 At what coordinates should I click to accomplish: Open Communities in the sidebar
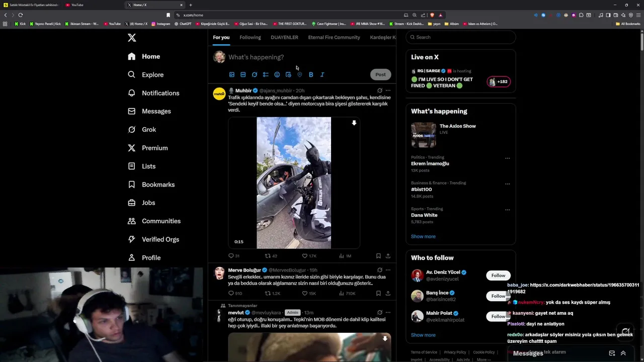[x=154, y=221]
